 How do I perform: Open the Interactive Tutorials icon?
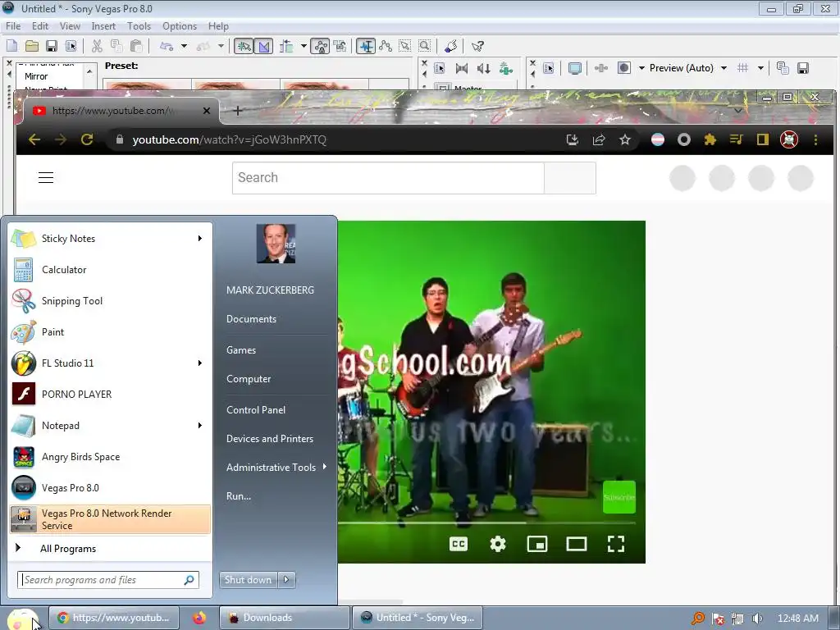pos(451,46)
